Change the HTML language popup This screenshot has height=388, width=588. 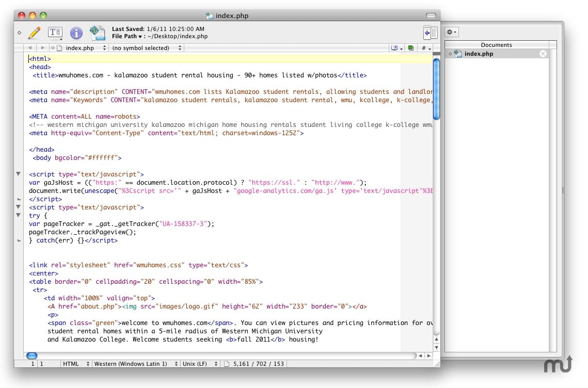pos(76,364)
